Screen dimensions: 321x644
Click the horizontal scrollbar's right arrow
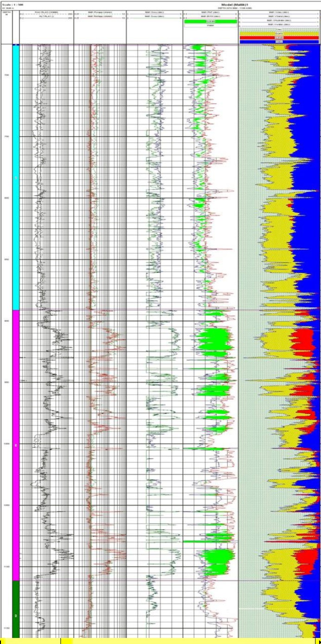[318, 641]
